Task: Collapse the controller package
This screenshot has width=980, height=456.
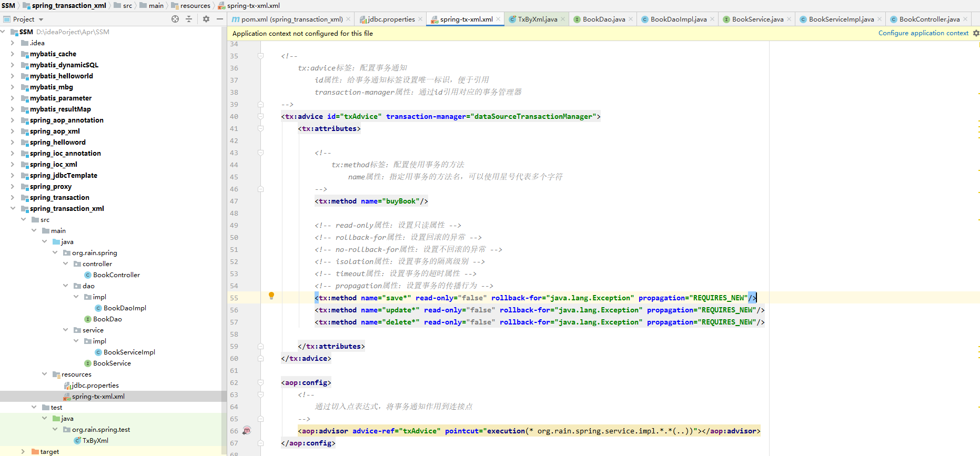Action: [x=65, y=264]
